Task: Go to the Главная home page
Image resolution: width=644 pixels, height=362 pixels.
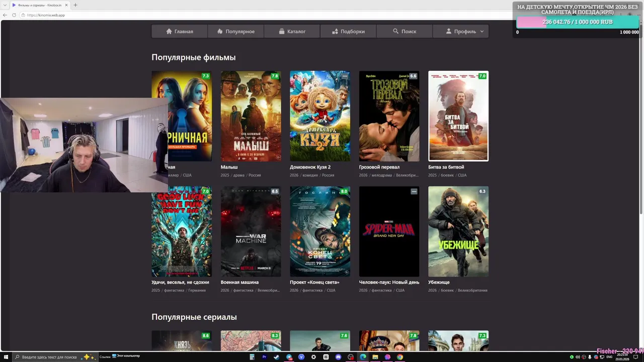Action: (180, 31)
